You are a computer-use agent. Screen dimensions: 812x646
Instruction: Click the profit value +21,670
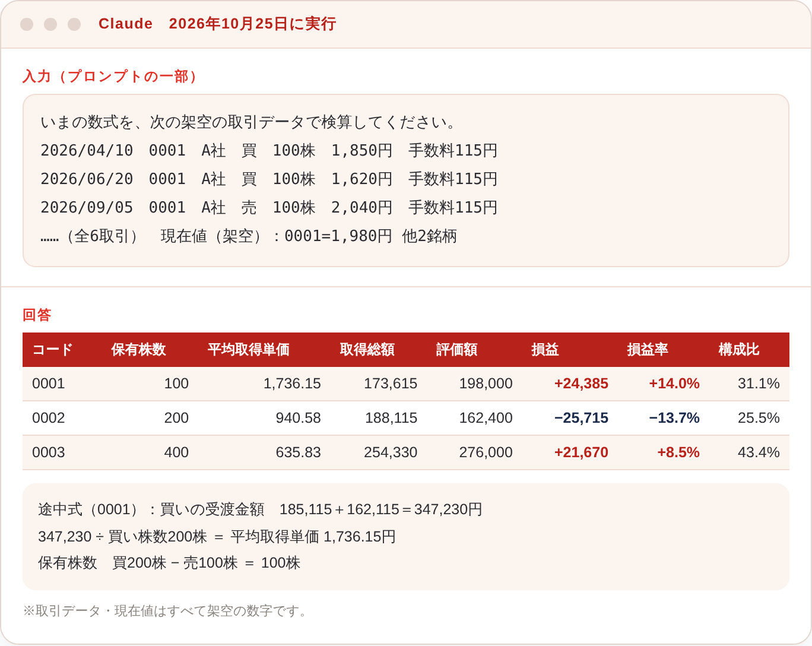tap(581, 452)
